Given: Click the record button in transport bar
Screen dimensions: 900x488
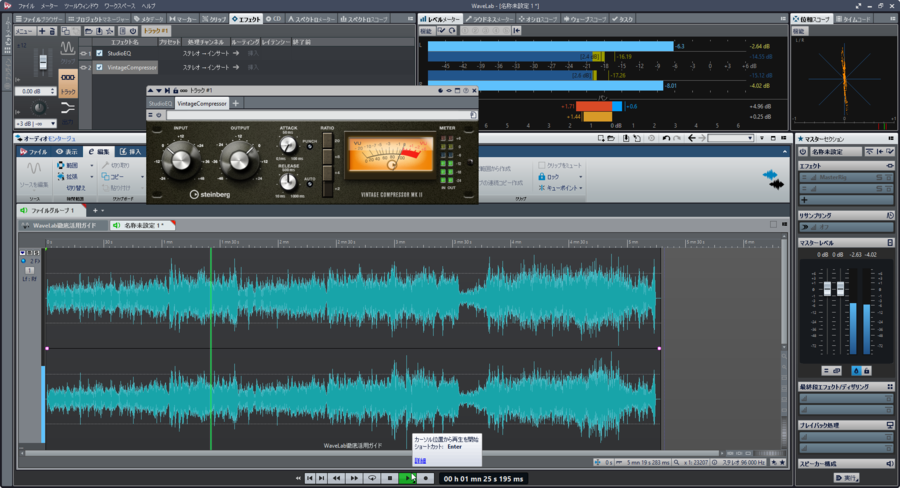Looking at the screenshot, I should [425, 478].
